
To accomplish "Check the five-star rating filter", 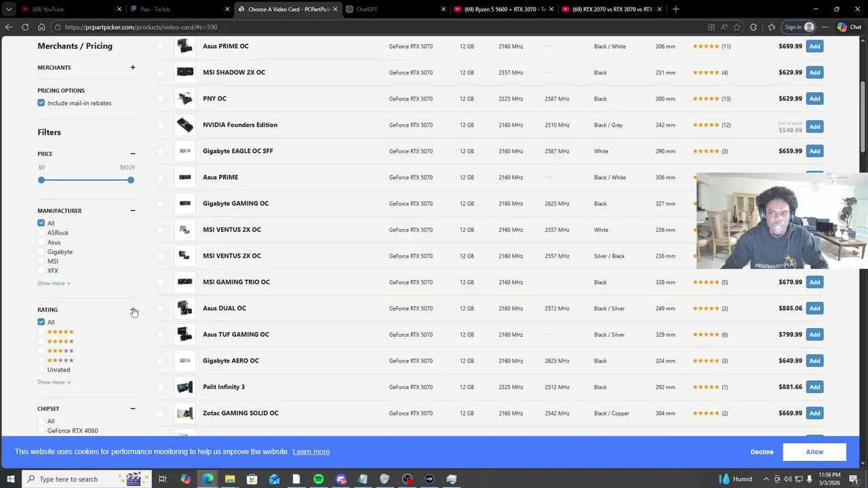I will pyautogui.click(x=41, y=331).
